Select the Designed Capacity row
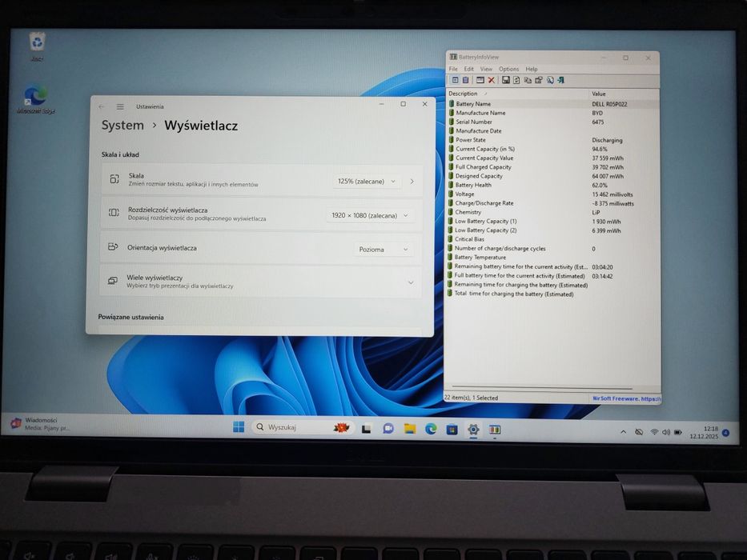Screen dimensions: 747x560 (x=552, y=176)
